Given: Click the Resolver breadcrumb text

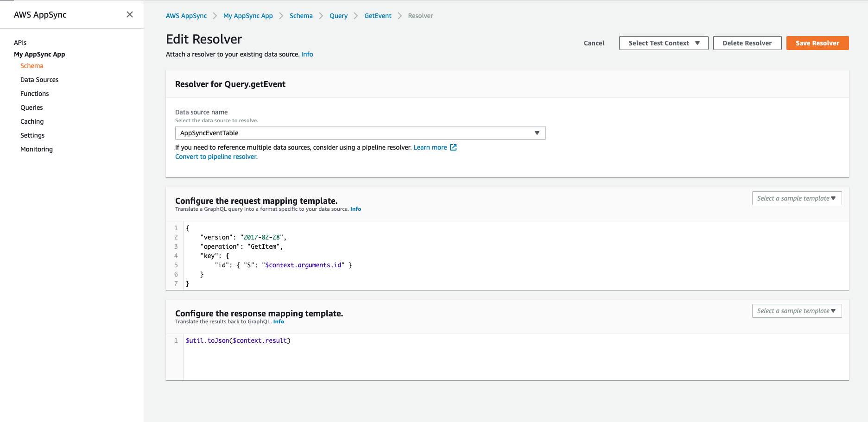Looking at the screenshot, I should [x=420, y=16].
